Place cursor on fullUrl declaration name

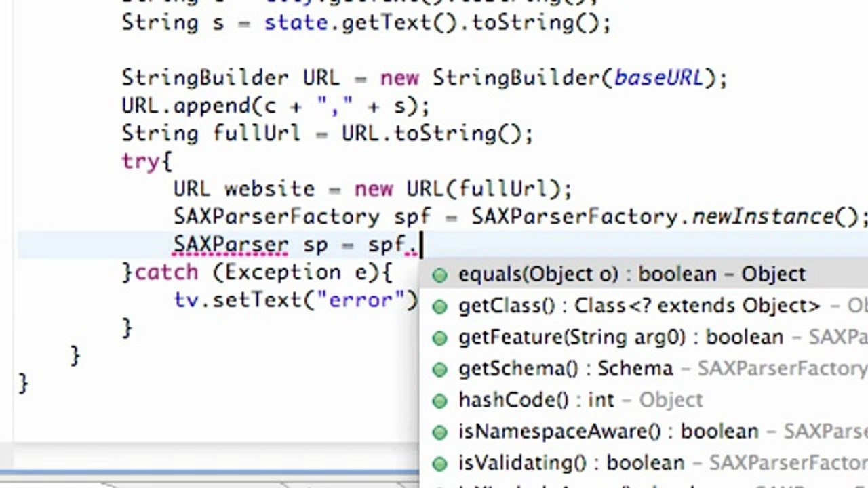coord(256,133)
